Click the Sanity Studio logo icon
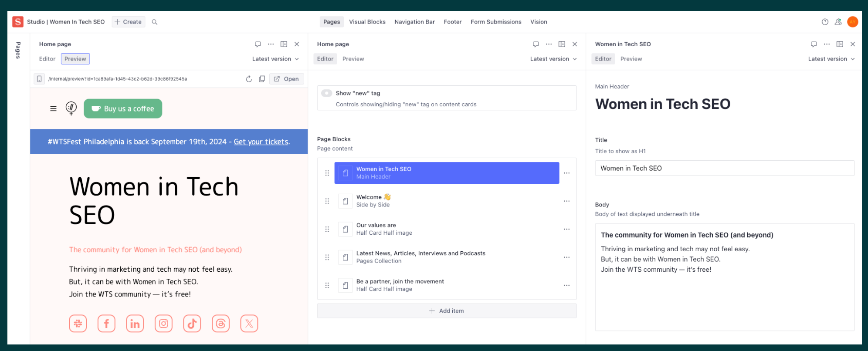868x351 pixels. tap(18, 22)
